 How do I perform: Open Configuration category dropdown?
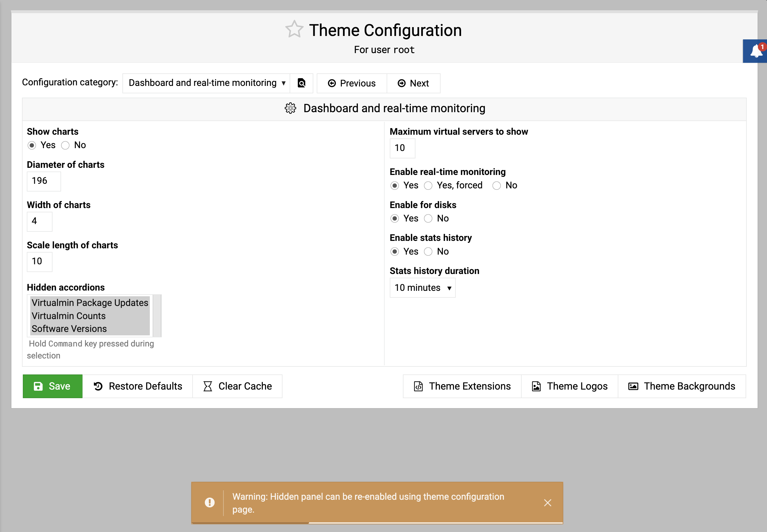pos(206,83)
